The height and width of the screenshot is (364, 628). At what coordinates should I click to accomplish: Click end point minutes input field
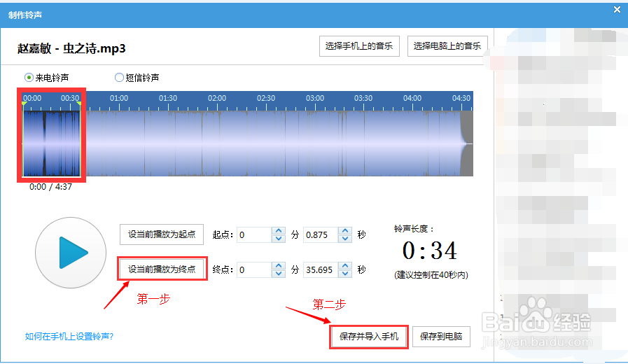[254, 269]
